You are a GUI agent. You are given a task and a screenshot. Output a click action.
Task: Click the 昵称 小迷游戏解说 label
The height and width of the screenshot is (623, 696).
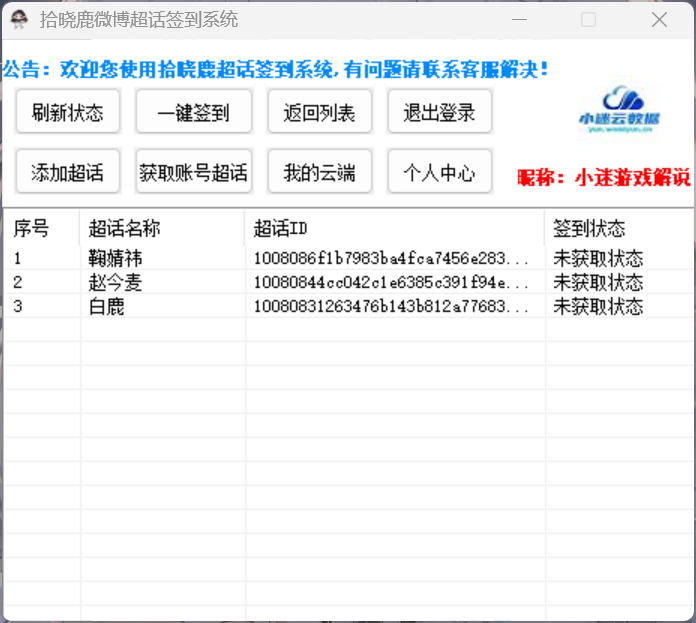point(603,178)
